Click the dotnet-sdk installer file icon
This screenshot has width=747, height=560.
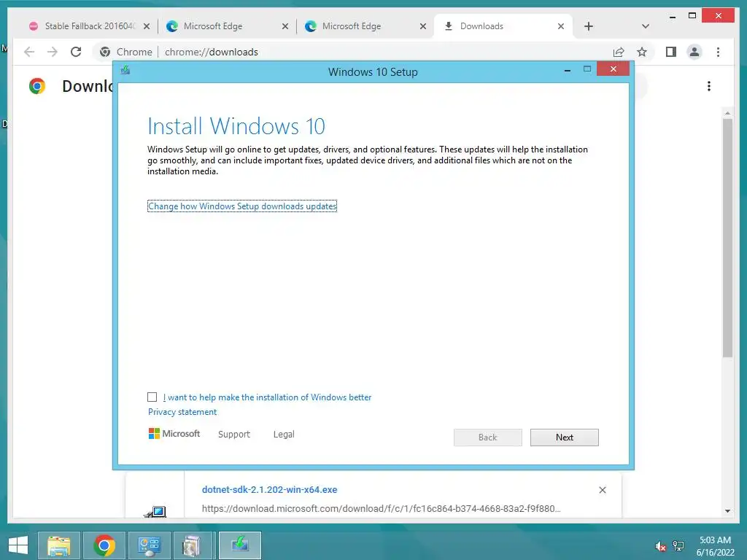tap(155, 511)
